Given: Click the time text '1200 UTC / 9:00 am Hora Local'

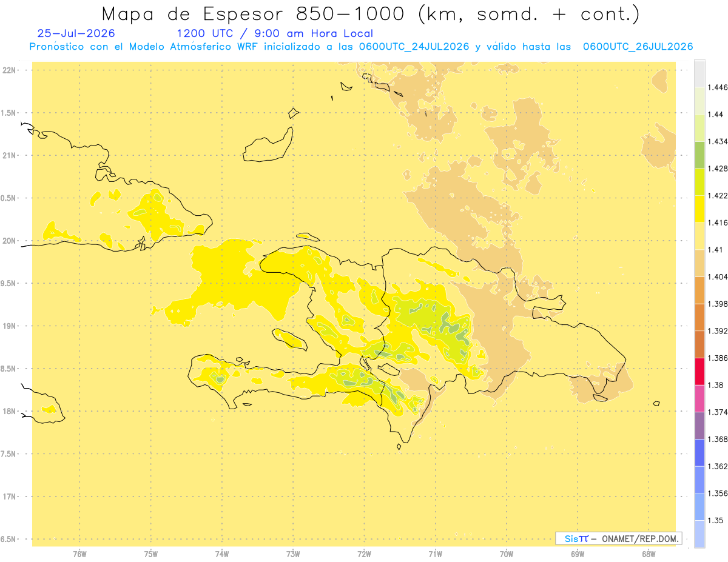Looking at the screenshot, I should [275, 33].
